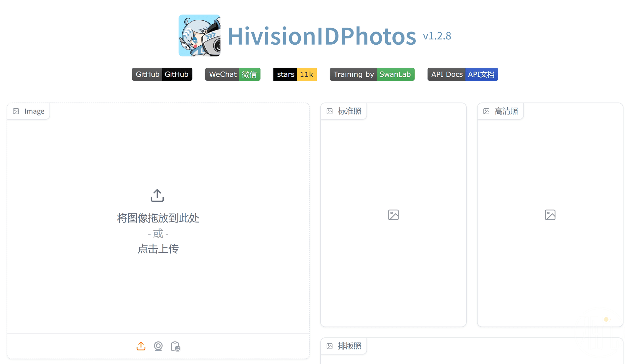Screen dimensions: 631x364
Task: Open the API Docs API文档 badge
Action: pos(463,74)
